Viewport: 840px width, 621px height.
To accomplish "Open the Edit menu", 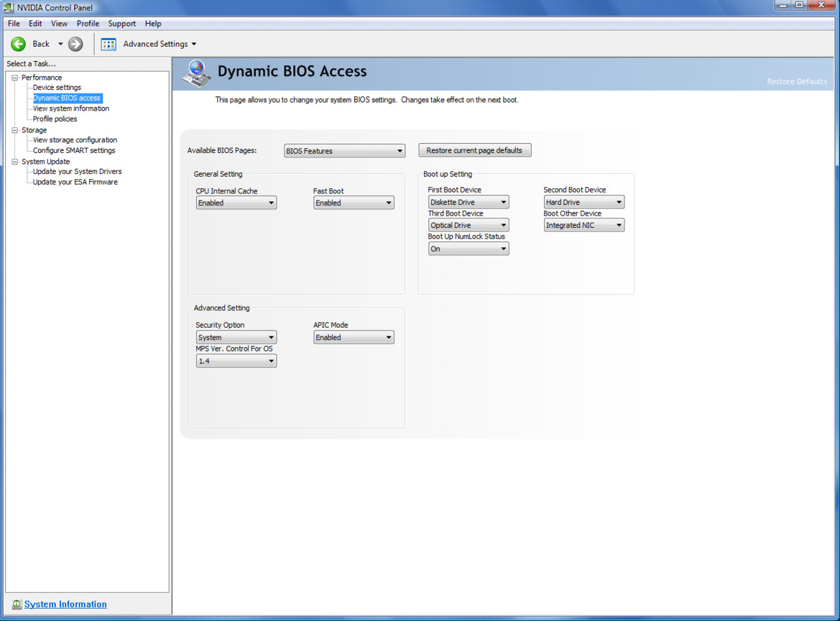I will 35,24.
